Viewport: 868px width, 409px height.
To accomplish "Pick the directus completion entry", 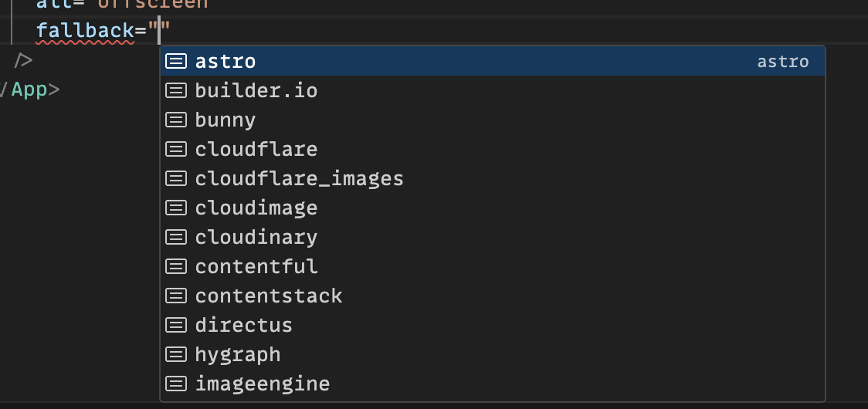I will click(x=244, y=325).
